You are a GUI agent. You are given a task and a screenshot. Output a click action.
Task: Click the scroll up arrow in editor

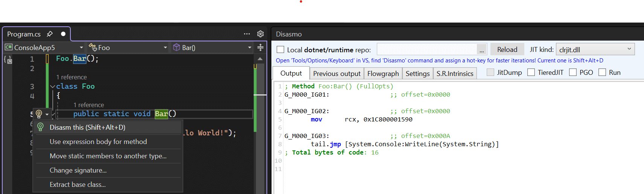point(260,59)
